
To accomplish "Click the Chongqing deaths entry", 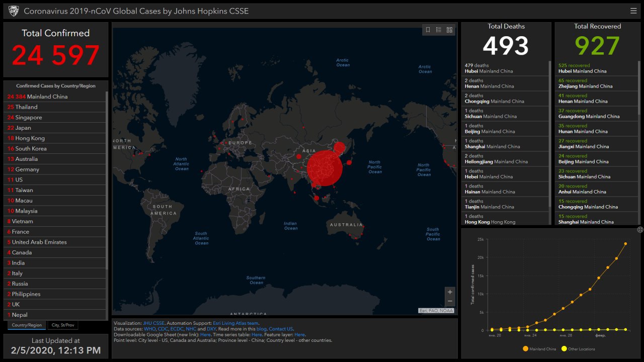I will coord(505,99).
